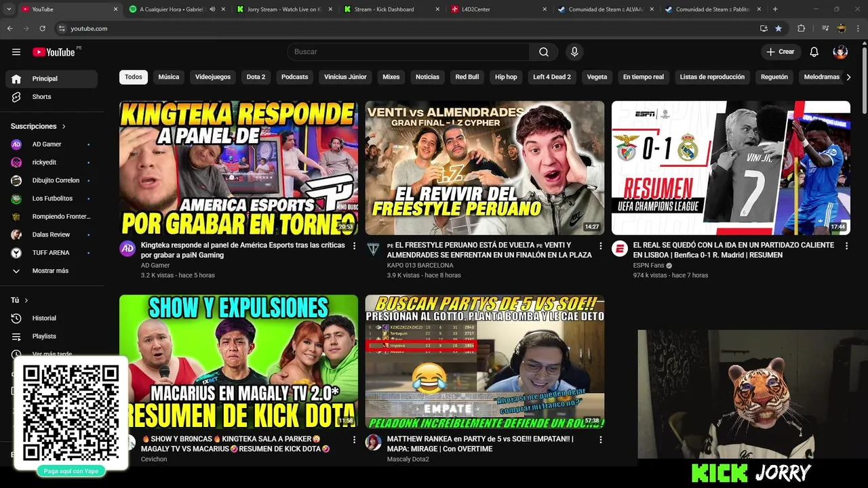This screenshot has height=488, width=868.
Task: Open Cevichon channel link
Action: (154, 460)
